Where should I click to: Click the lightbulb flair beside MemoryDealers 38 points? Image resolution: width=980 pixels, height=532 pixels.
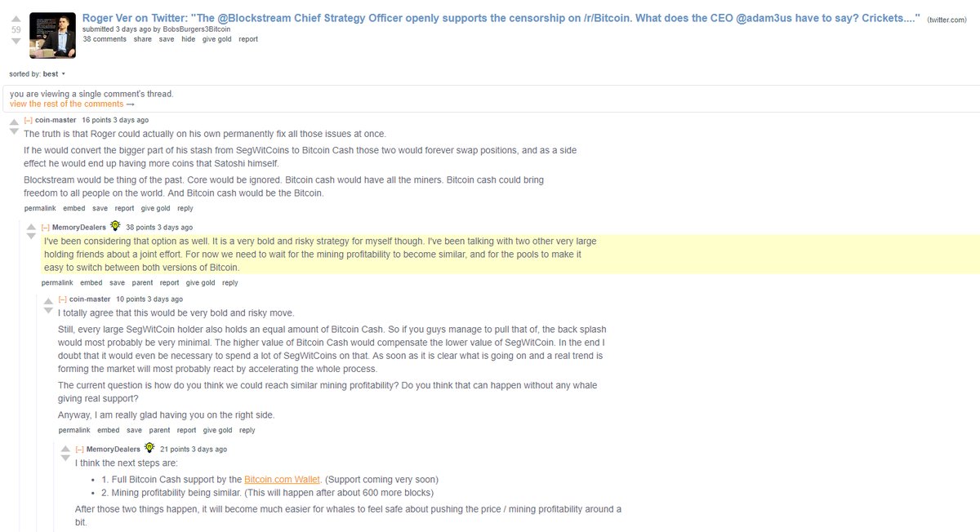click(x=115, y=226)
